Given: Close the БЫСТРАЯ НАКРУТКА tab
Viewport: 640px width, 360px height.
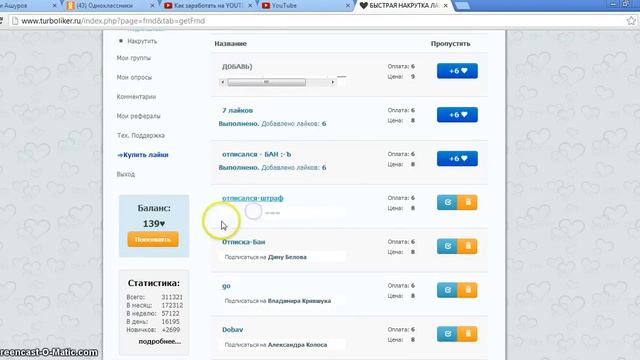Looking at the screenshot, I should [445, 5].
